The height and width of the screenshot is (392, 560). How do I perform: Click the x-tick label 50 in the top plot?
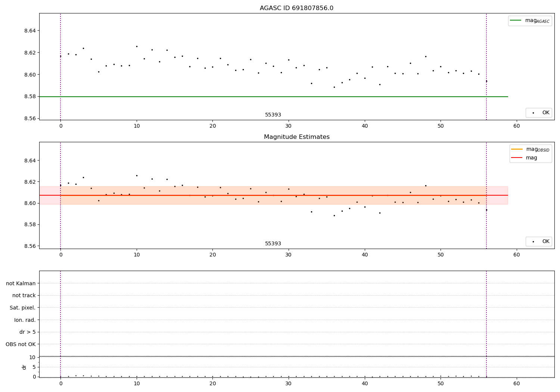(x=441, y=126)
